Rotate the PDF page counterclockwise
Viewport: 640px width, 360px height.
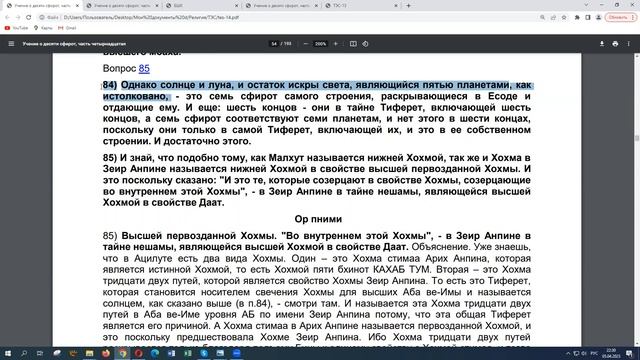pos(365,44)
